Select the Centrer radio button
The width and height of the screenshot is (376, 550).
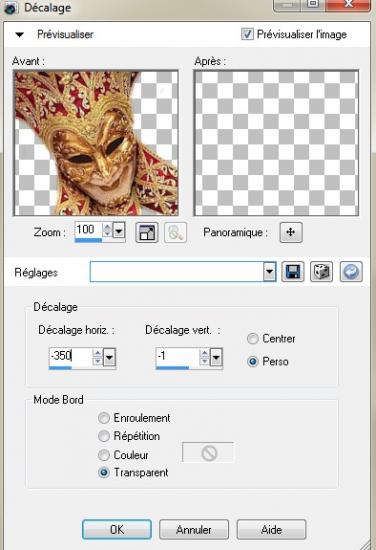click(253, 339)
